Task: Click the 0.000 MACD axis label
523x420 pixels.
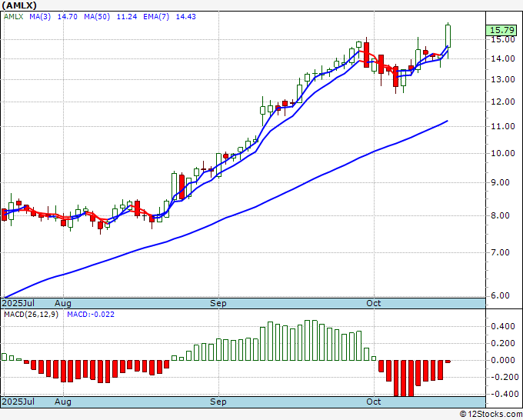Action: click(503, 360)
